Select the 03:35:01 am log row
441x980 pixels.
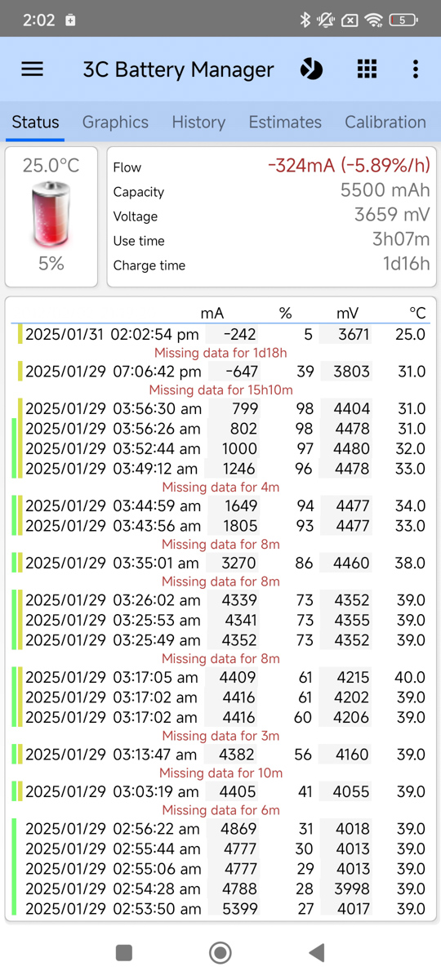click(220, 563)
